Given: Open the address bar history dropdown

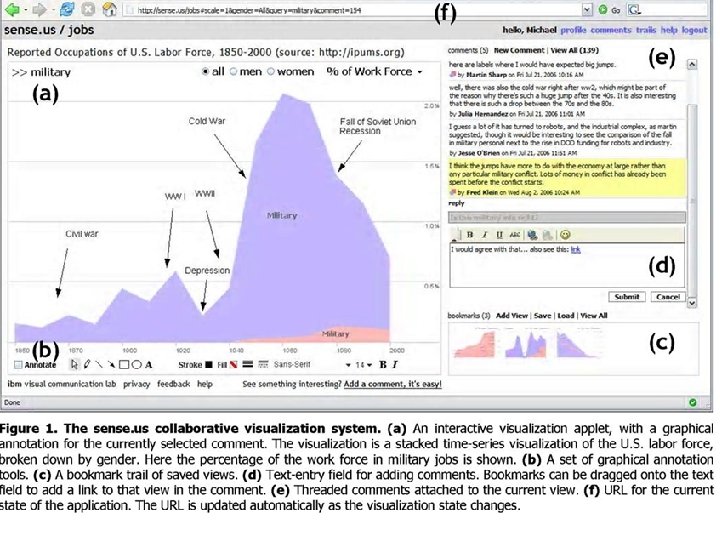Looking at the screenshot, I should tap(587, 10).
